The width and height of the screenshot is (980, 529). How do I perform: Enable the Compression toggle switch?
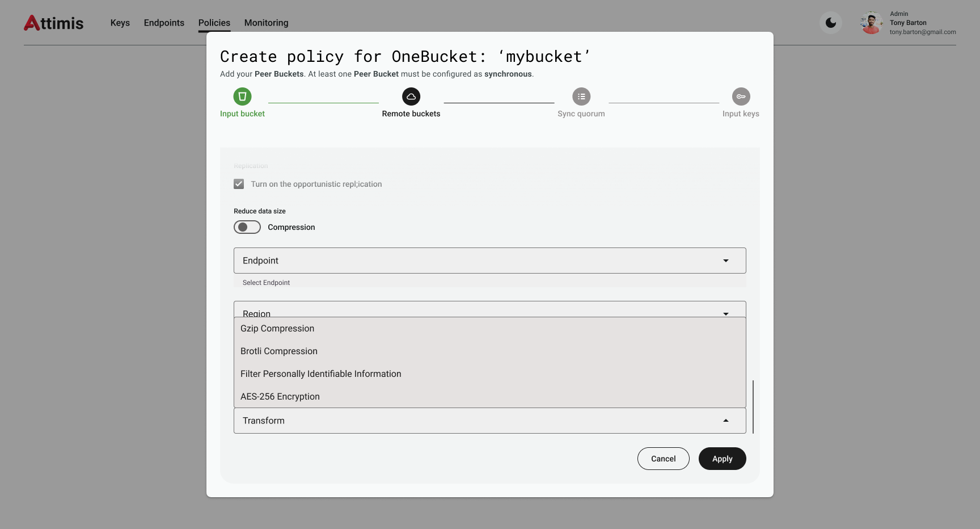[x=247, y=227]
